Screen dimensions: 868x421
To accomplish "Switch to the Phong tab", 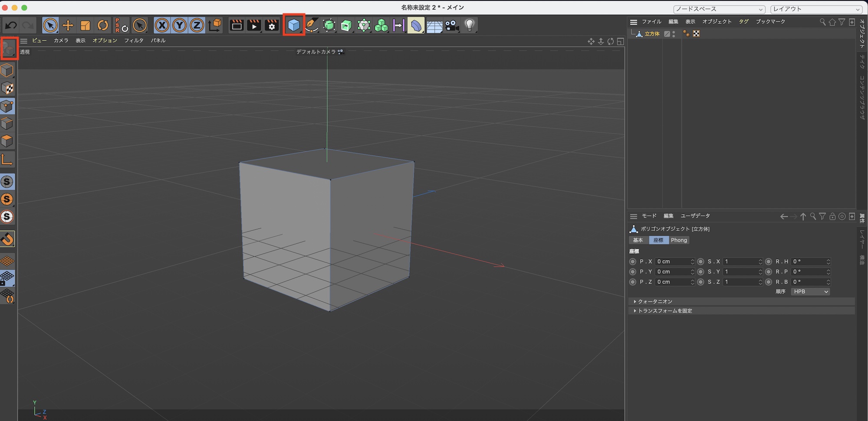I will (678, 240).
